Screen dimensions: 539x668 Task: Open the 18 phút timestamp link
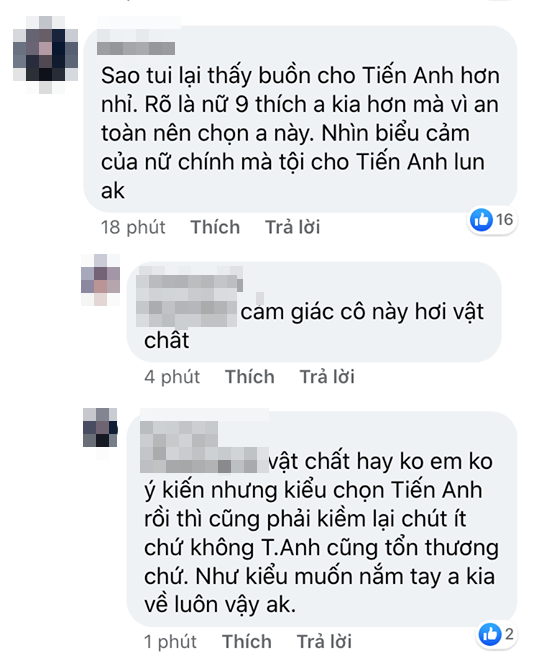133,227
